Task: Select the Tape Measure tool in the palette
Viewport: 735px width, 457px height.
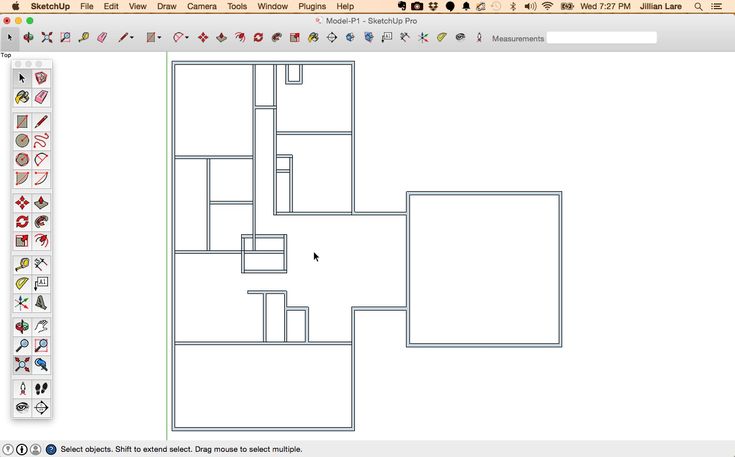Action: (22, 264)
